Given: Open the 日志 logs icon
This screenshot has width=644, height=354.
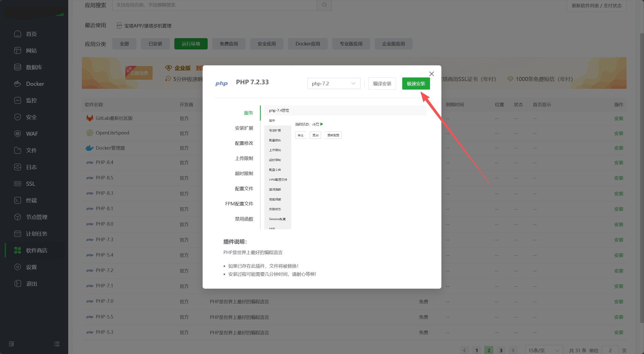Looking at the screenshot, I should [17, 167].
